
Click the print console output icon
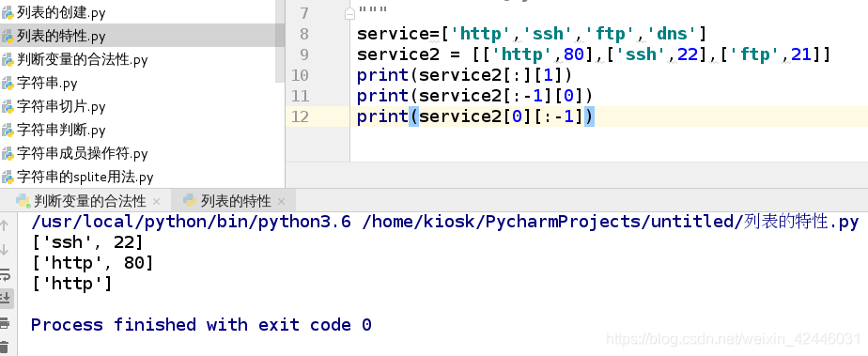click(x=5, y=323)
